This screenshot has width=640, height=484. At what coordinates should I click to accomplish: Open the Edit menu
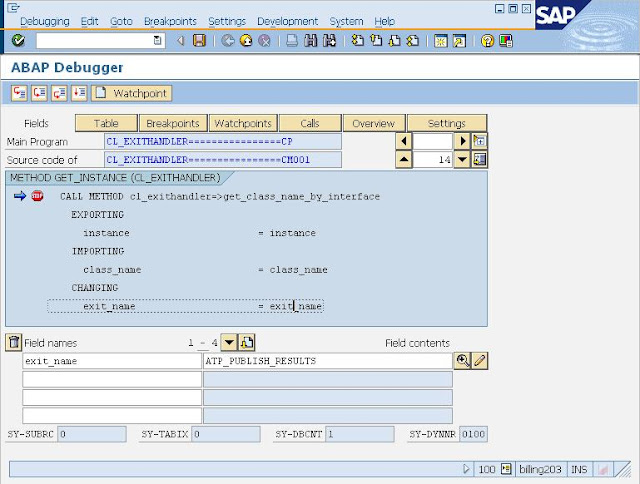pyautogui.click(x=89, y=21)
